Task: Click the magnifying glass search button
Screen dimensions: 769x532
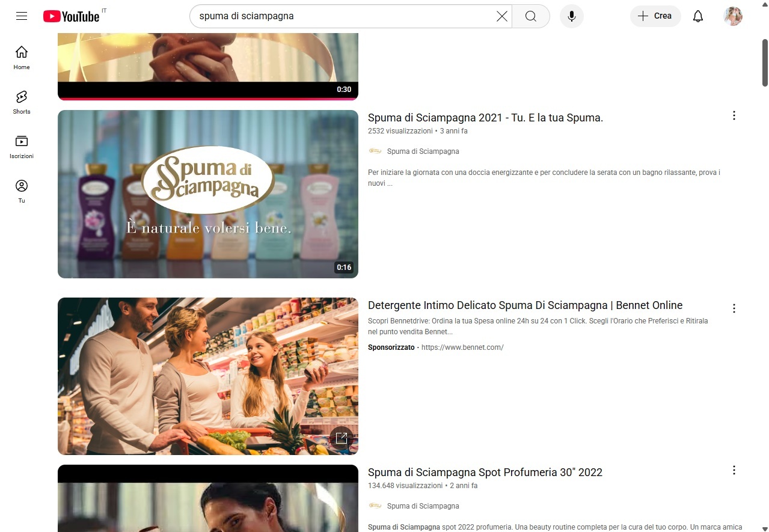Action: click(531, 16)
